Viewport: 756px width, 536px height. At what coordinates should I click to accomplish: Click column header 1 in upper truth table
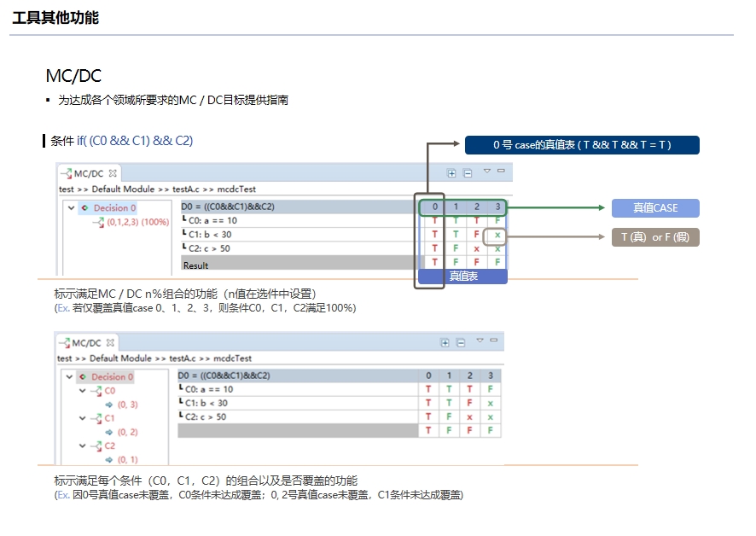pos(456,207)
